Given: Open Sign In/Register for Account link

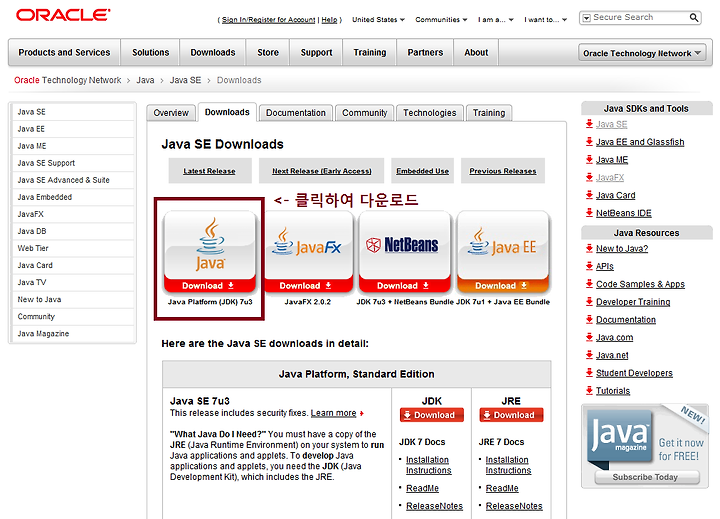Looking at the screenshot, I should pyautogui.click(x=269, y=20).
